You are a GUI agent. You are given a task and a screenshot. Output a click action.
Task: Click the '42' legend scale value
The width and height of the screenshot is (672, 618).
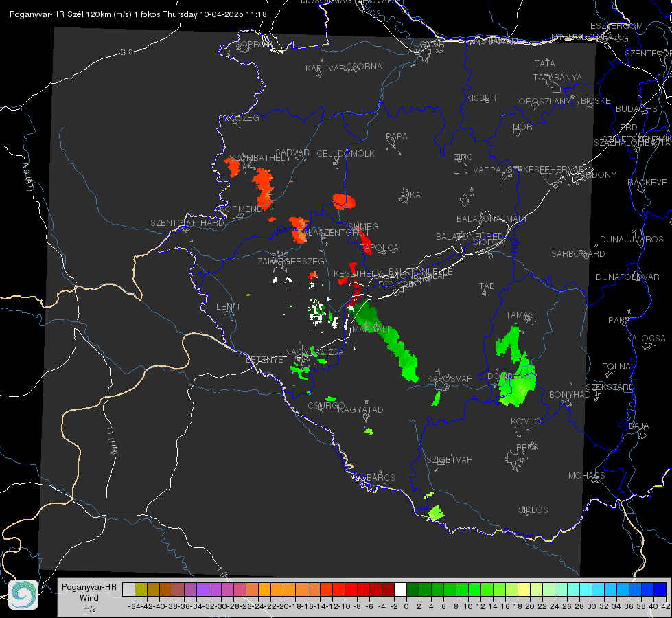pyautogui.click(x=665, y=606)
